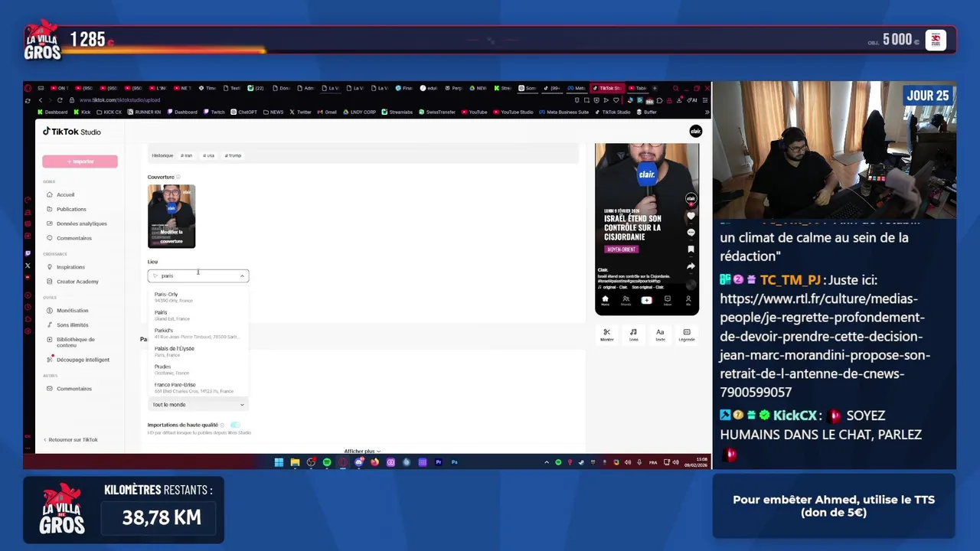The height and width of the screenshot is (551, 980).
Task: Click Retourner sur TikTok link
Action: [70, 440]
